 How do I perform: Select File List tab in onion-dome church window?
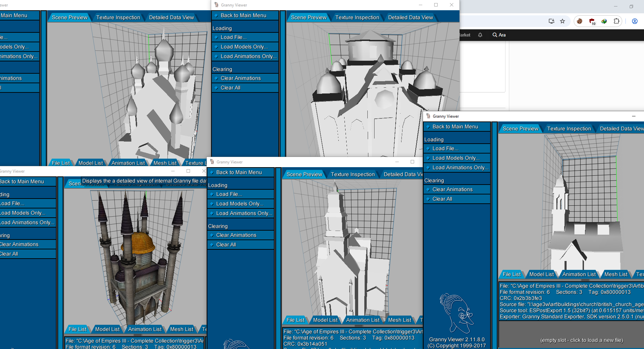61,163
